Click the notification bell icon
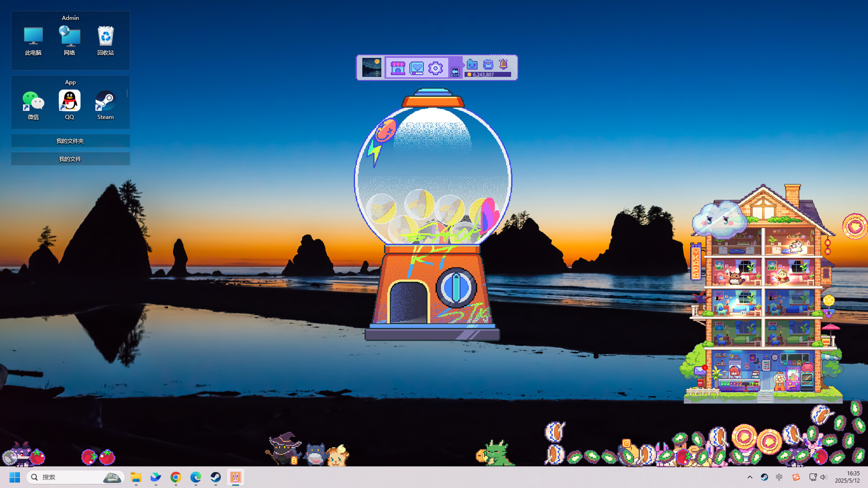Viewport: 868px width, 488px height. click(x=503, y=64)
